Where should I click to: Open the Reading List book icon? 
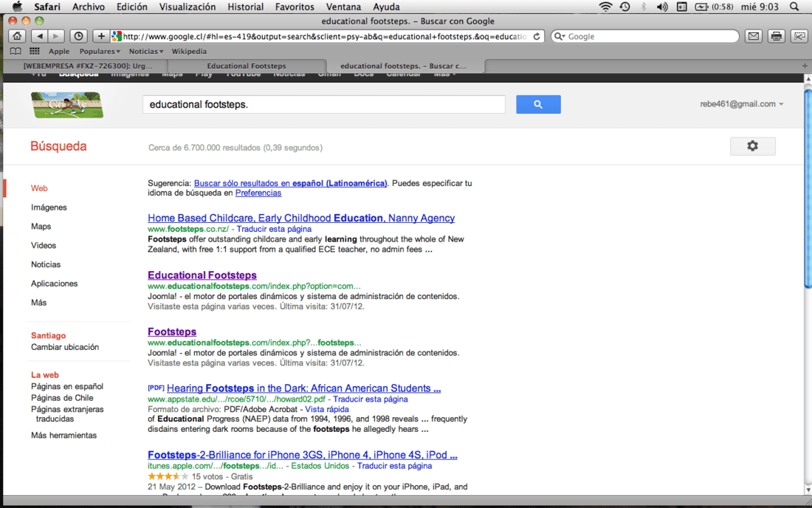[x=16, y=51]
